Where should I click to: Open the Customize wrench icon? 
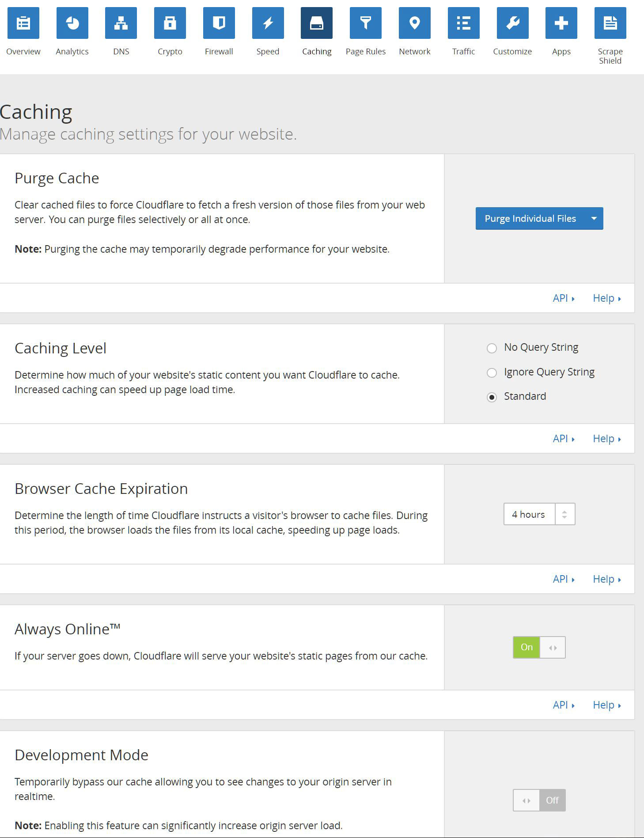click(x=513, y=23)
